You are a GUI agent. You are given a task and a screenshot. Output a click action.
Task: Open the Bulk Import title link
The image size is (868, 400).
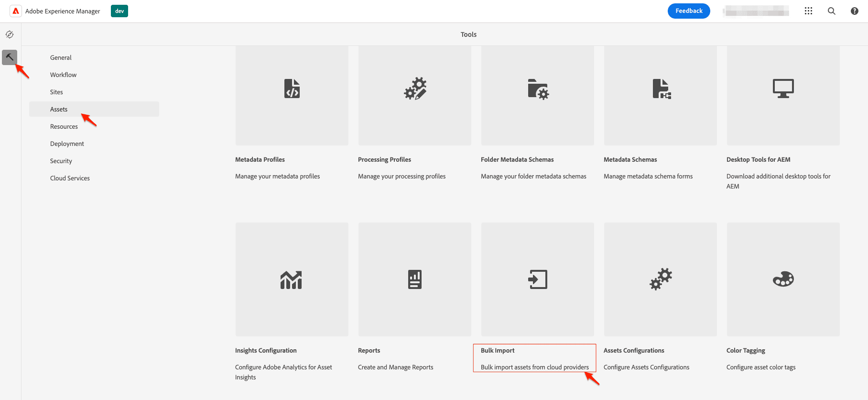pos(498,350)
